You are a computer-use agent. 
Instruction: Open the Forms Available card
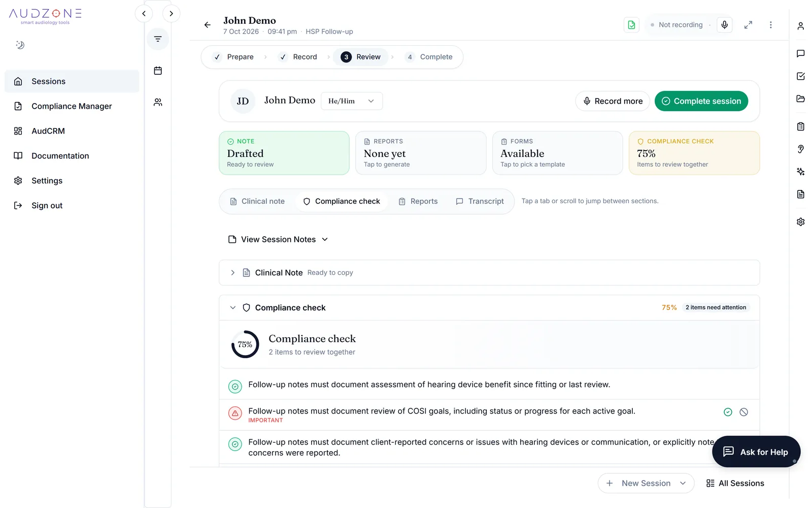tap(557, 153)
